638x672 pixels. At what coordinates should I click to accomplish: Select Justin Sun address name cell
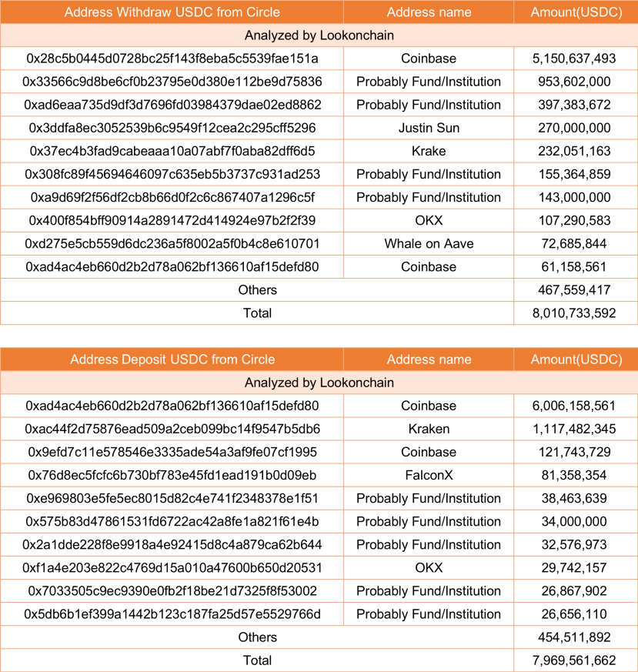click(x=429, y=128)
